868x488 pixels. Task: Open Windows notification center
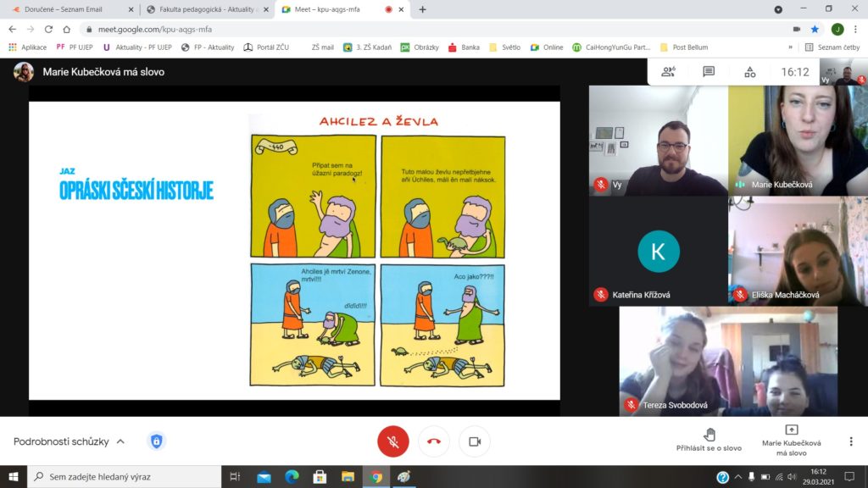click(849, 476)
